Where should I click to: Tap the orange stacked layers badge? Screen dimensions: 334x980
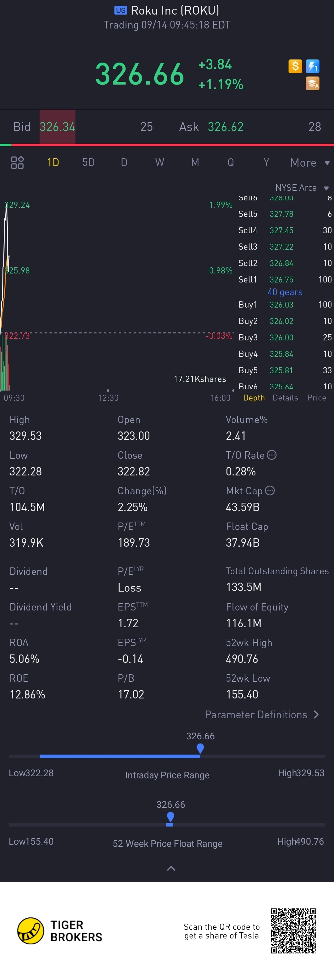tap(312, 83)
